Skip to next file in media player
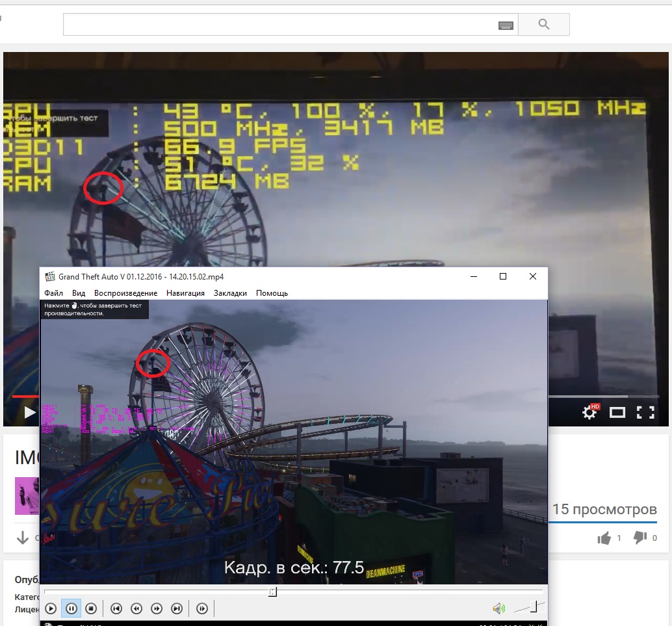The image size is (672, 626). pyautogui.click(x=177, y=608)
